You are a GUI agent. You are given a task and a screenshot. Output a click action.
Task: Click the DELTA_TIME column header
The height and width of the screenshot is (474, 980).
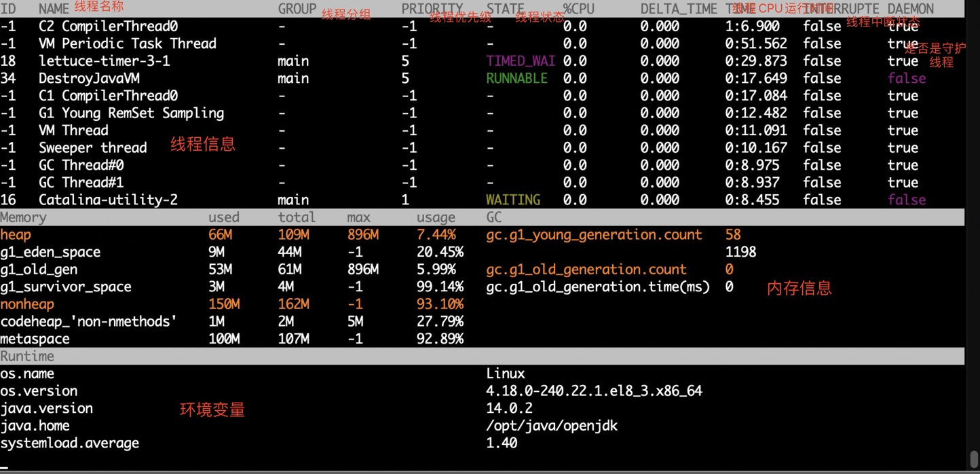coord(679,9)
